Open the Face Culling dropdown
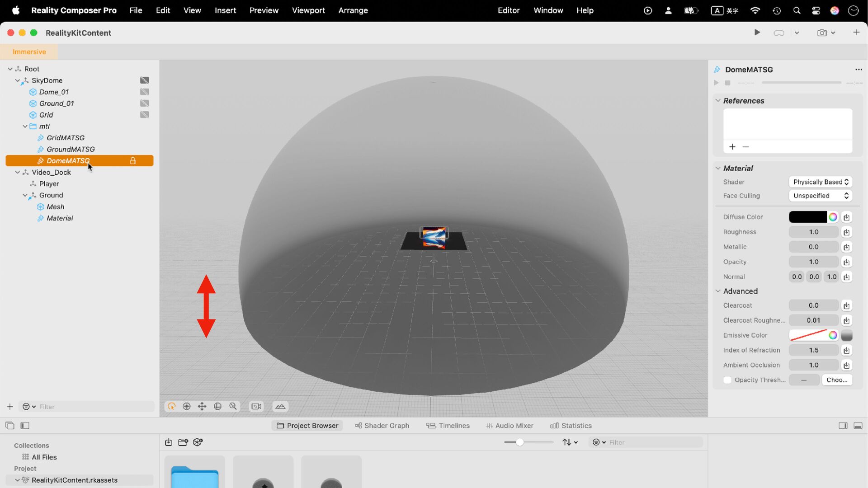This screenshot has width=868, height=488. coord(821,196)
